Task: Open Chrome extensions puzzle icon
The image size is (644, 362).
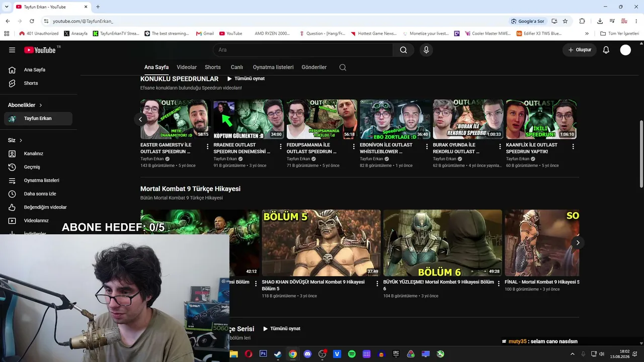Action: 582,21
